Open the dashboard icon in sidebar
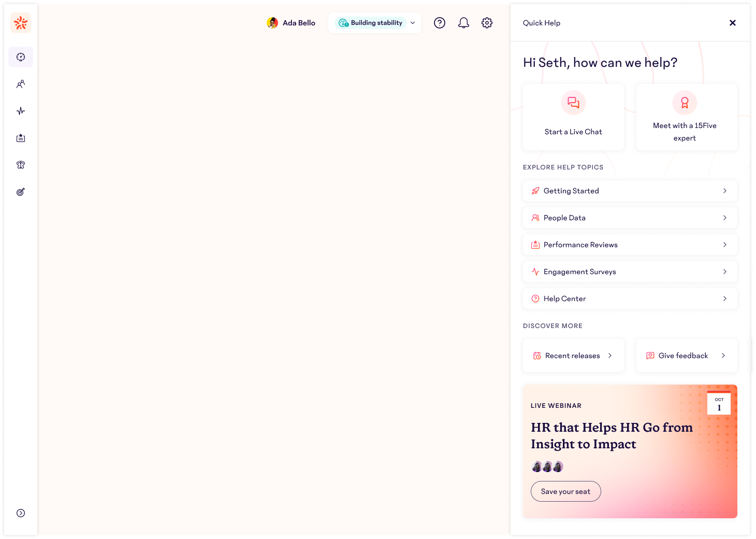Screen dimensions: 756x539 (x=21, y=57)
